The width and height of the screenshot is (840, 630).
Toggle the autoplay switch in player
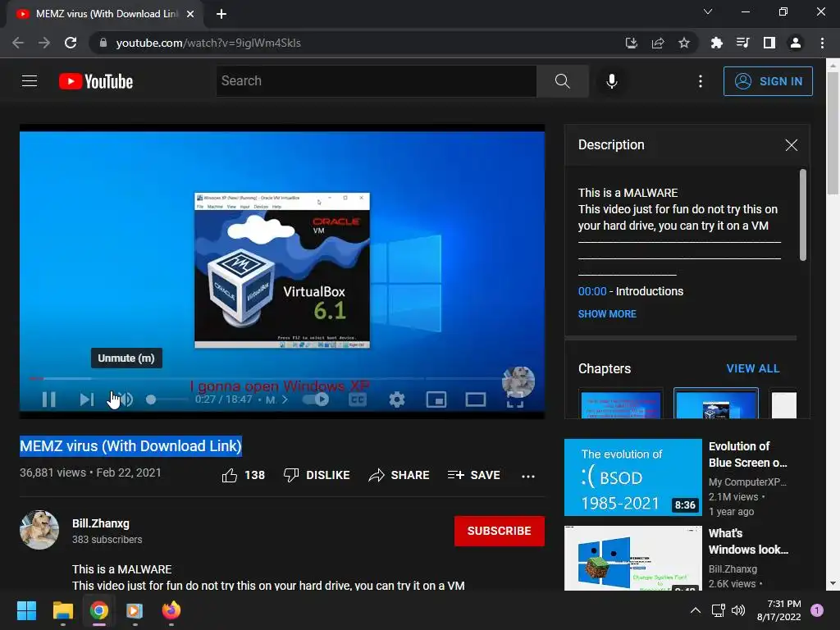(316, 399)
